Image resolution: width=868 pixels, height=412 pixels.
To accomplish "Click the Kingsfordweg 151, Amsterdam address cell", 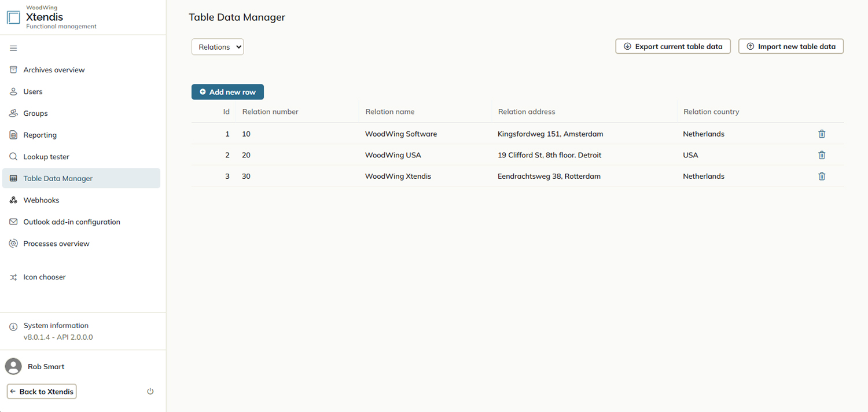I will 550,134.
